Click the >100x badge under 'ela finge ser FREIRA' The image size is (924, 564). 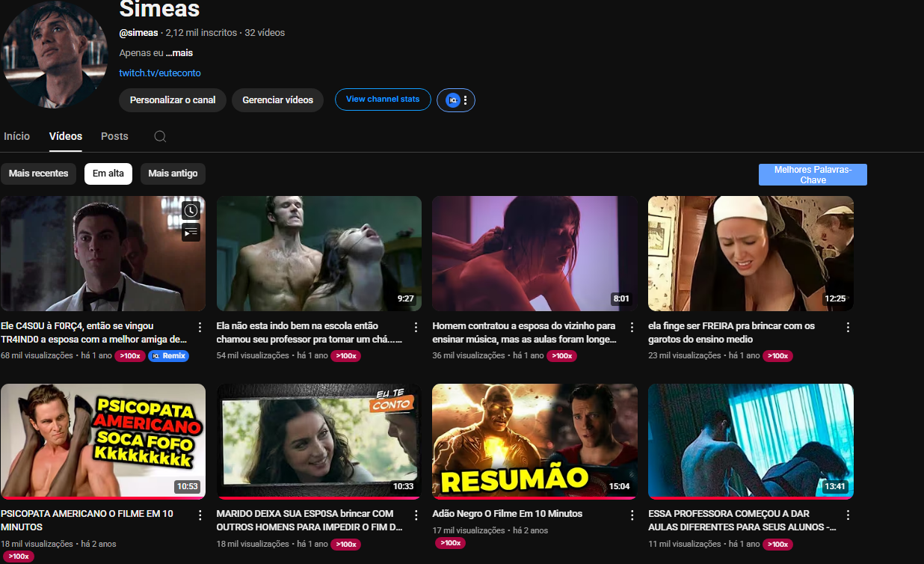pyautogui.click(x=777, y=356)
